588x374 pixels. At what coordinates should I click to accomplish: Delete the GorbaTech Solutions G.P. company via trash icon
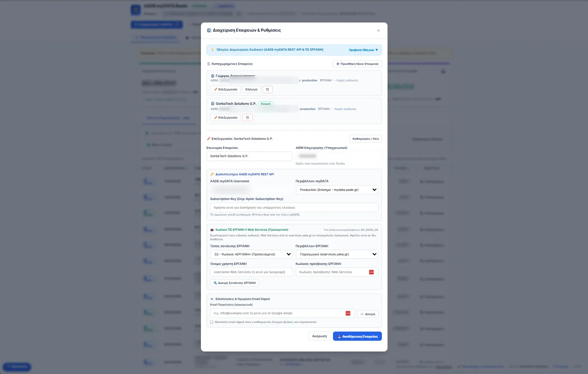click(248, 117)
